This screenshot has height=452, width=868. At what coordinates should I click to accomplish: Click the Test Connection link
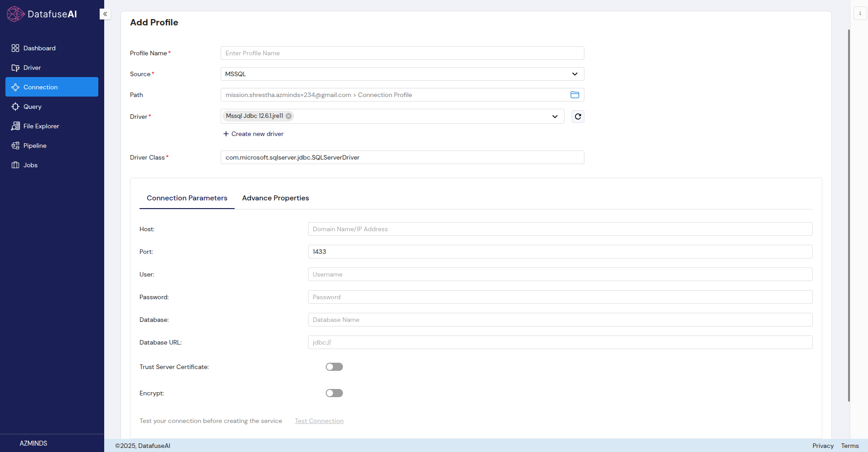[x=319, y=421]
